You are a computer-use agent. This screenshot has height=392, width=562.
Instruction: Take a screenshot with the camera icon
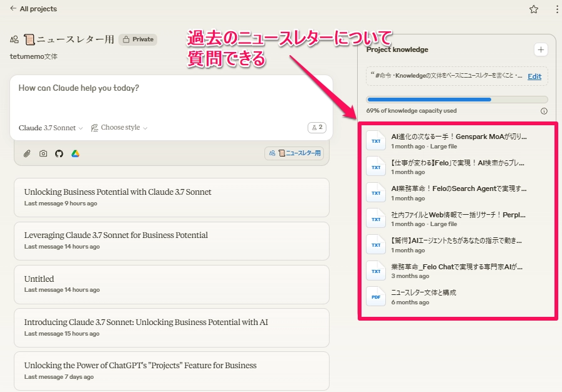(43, 153)
